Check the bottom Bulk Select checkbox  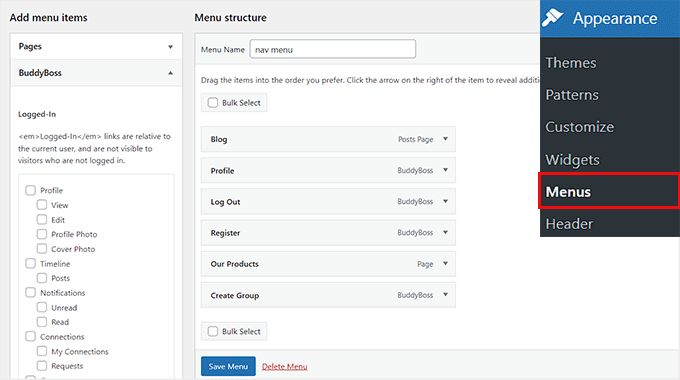(x=212, y=331)
